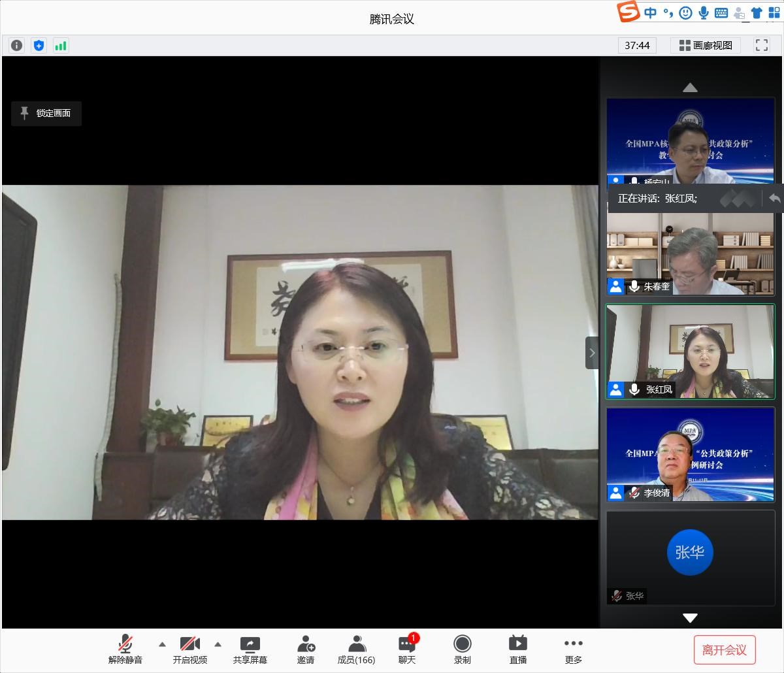Open the Live stream (直播) option
784x673 pixels.
[518, 649]
